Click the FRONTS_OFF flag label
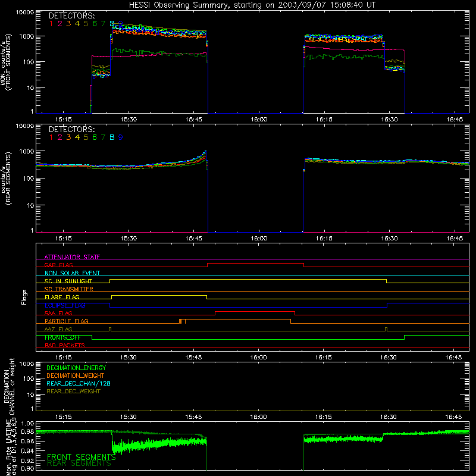The width and height of the screenshot is (476, 476). pyautogui.click(x=62, y=337)
